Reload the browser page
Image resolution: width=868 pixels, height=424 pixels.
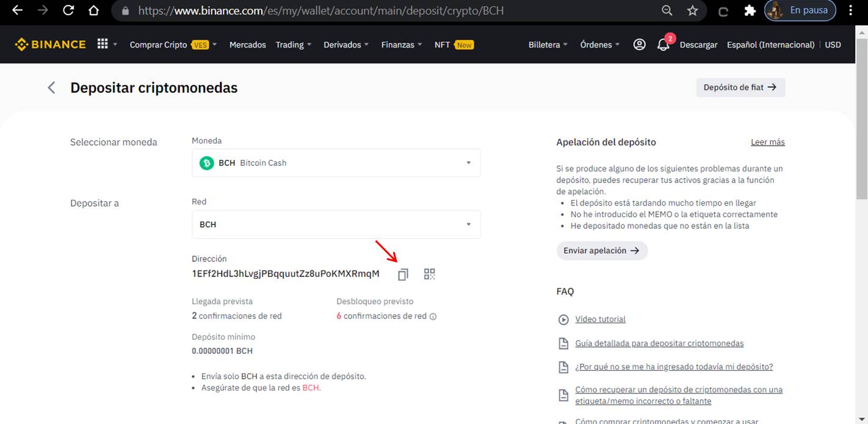pos(68,10)
